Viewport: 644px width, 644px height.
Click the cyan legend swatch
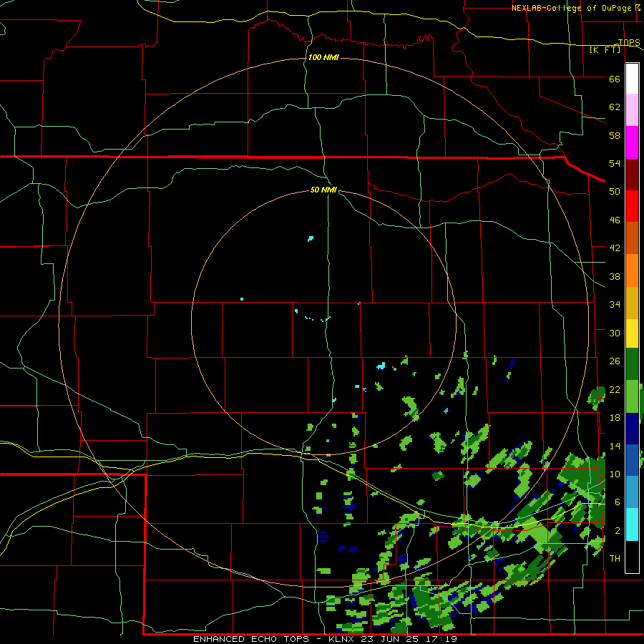(632, 524)
